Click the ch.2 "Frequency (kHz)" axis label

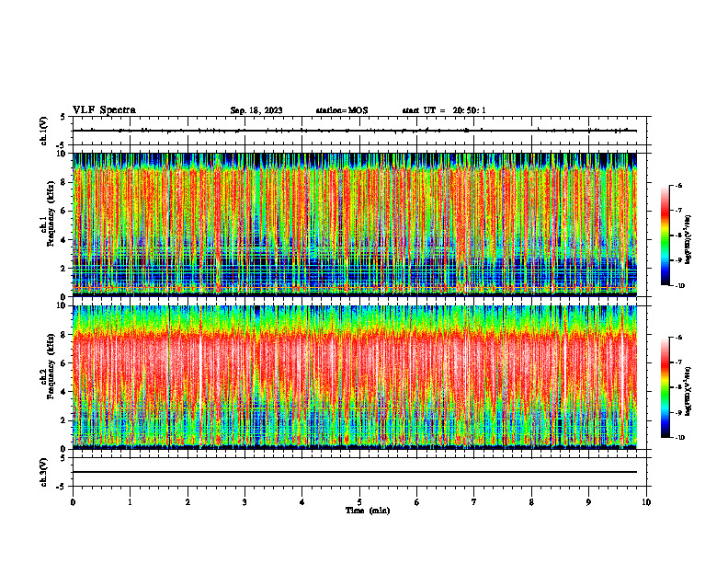click(x=51, y=366)
